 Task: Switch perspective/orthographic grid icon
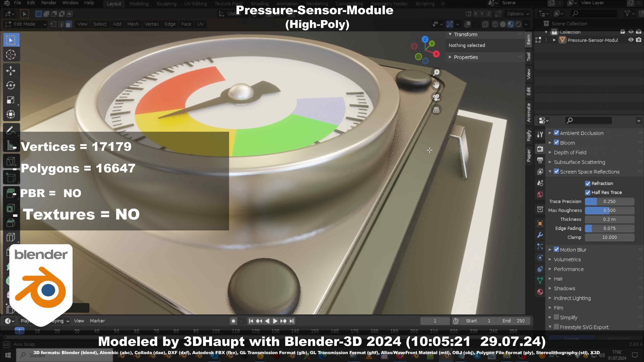[x=436, y=110]
